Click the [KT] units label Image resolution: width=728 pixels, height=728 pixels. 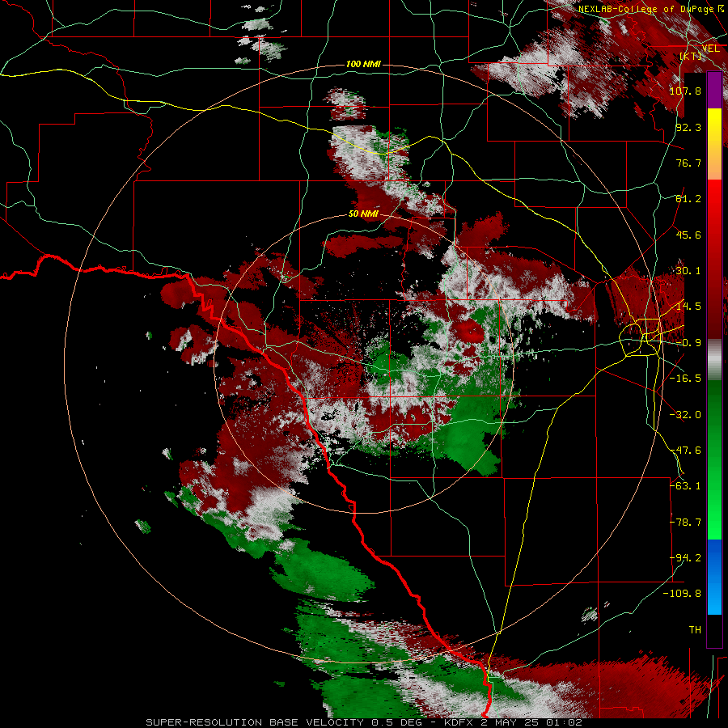tap(691, 56)
